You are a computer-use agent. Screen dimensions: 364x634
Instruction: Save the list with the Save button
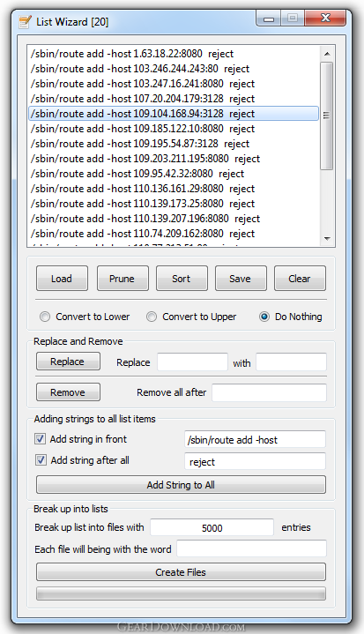(x=241, y=278)
